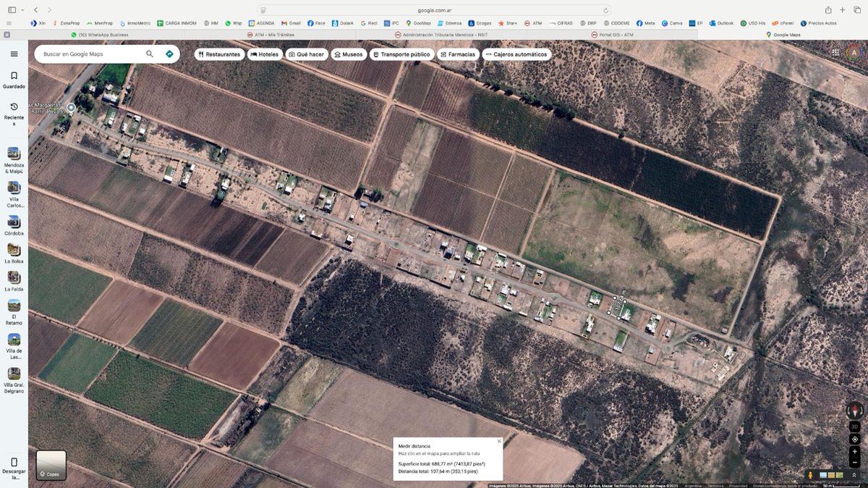Switch map layer with Capas thumbnail
This screenshot has width=868, height=488.
tap(51, 465)
